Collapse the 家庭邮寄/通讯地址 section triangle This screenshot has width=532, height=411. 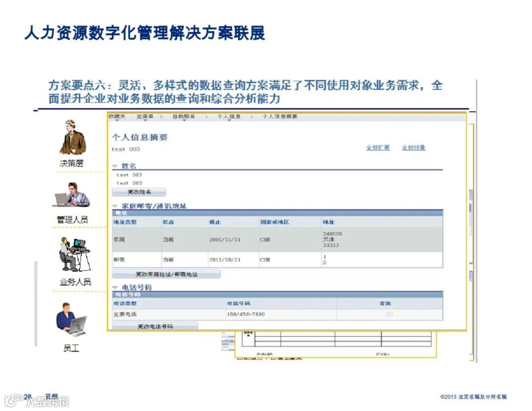tap(115, 206)
